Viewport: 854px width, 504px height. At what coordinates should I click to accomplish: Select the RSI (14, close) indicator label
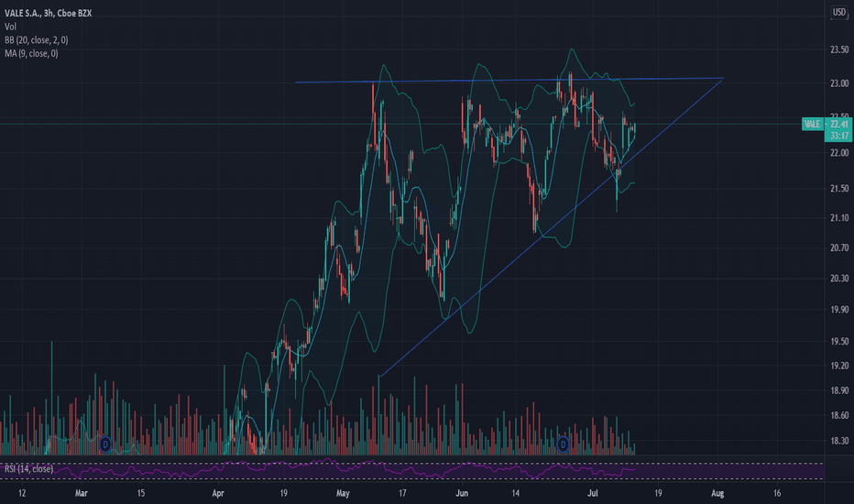pyautogui.click(x=29, y=469)
